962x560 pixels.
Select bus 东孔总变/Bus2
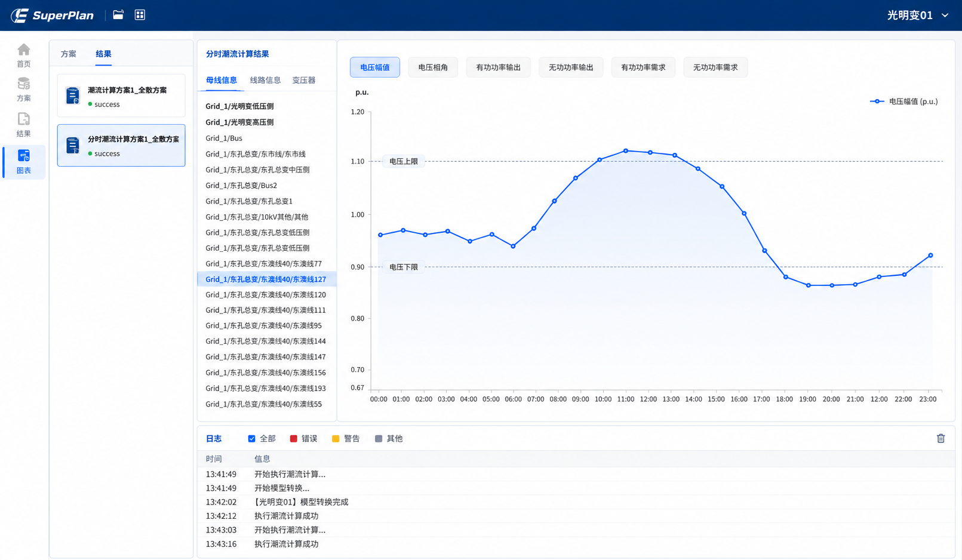point(241,186)
